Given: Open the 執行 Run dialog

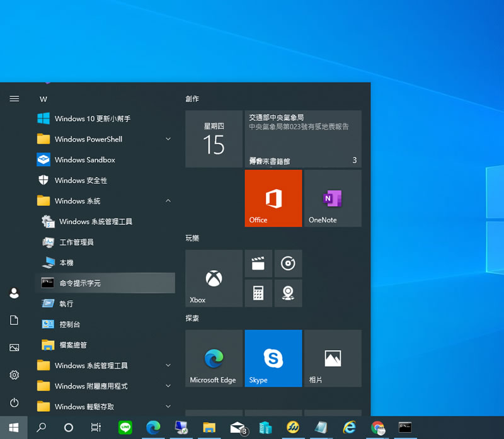Looking at the screenshot, I should 105,304.
